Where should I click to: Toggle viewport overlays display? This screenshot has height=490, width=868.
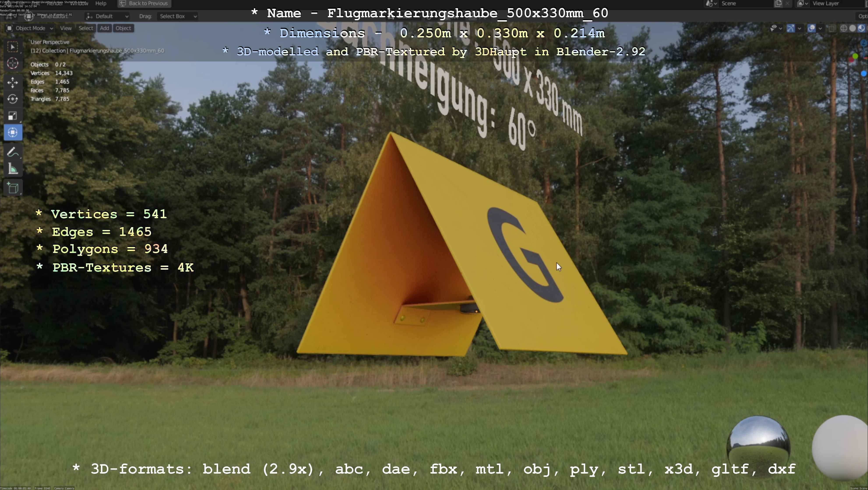811,28
